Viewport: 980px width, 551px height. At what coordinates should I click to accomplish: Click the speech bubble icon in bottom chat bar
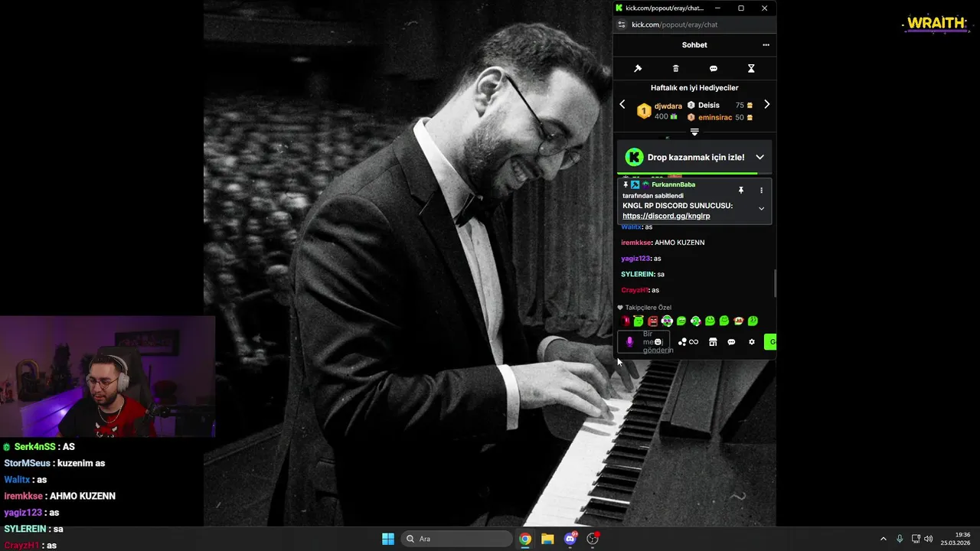[x=731, y=342]
